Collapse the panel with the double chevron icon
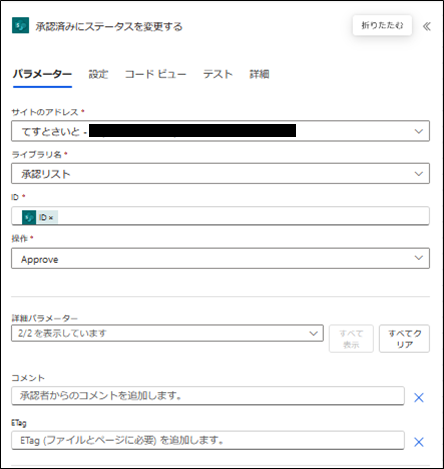The height and width of the screenshot is (469, 444). [x=427, y=26]
